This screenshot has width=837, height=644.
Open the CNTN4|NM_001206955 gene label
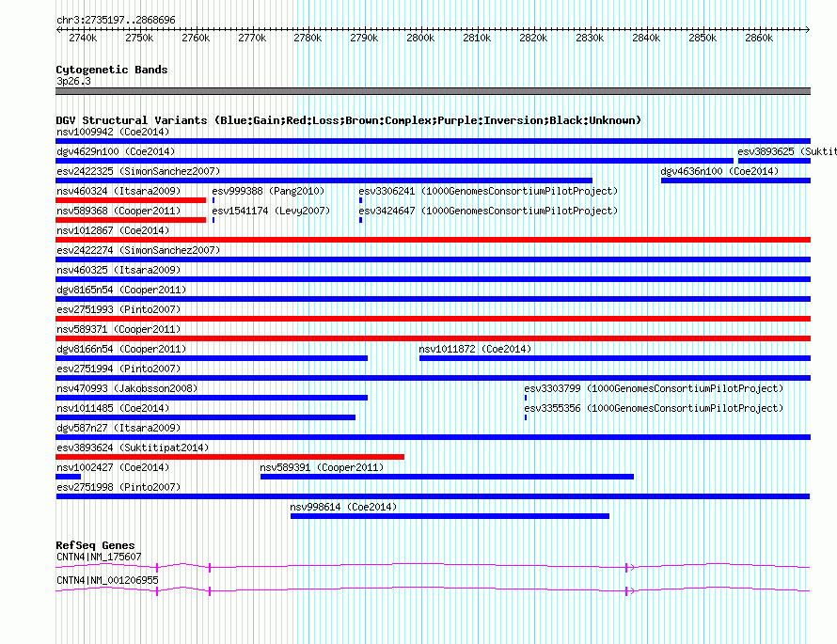pos(107,580)
